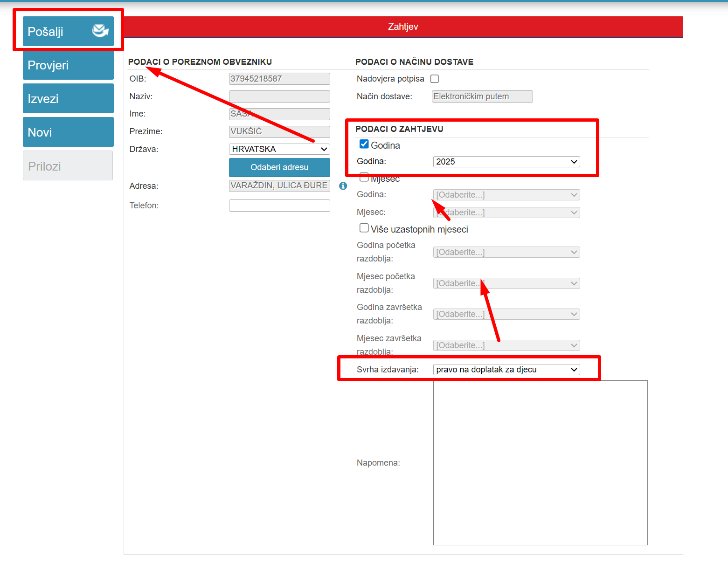
Task: Click the info icon next to Adresa
Action: 343,186
